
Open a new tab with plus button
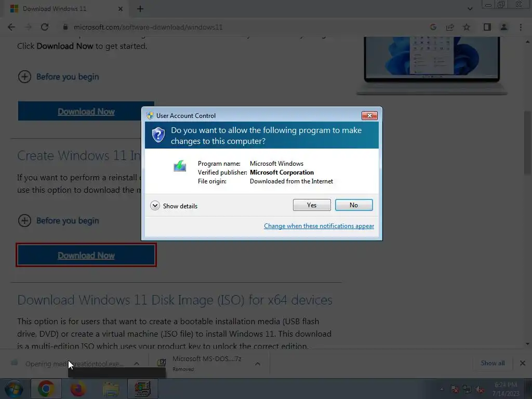140,9
